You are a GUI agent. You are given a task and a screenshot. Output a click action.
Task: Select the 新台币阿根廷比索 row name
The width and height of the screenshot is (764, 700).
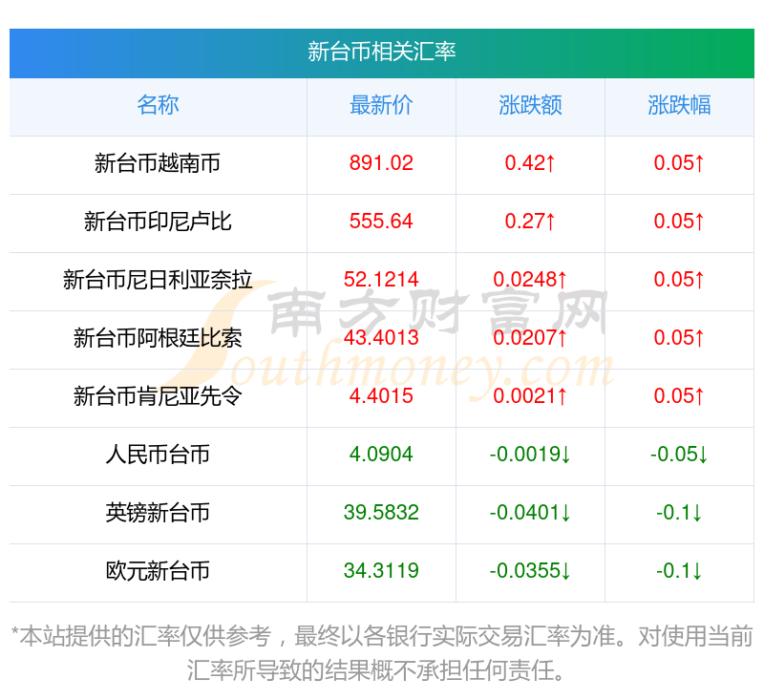pos(158,338)
